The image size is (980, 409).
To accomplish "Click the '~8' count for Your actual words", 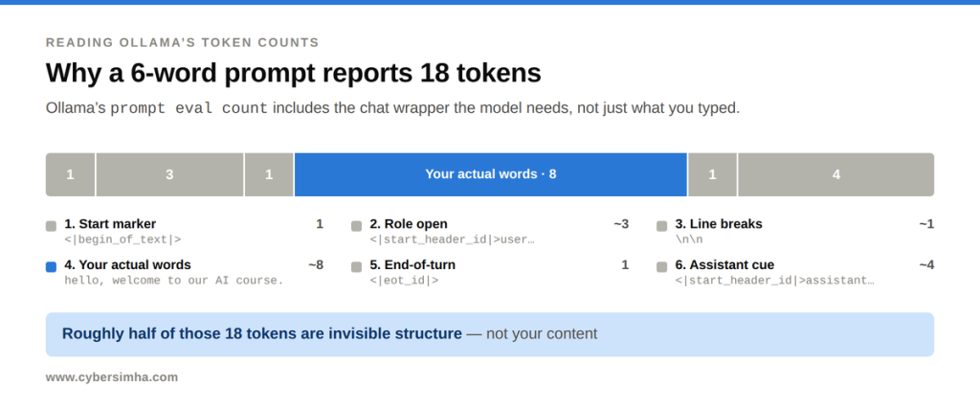I will (x=316, y=265).
